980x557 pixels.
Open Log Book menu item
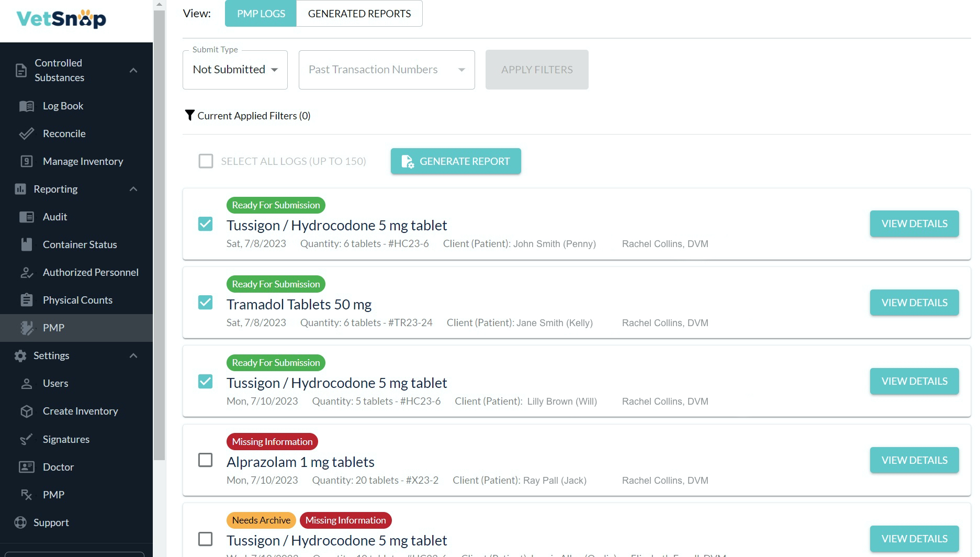click(76, 106)
